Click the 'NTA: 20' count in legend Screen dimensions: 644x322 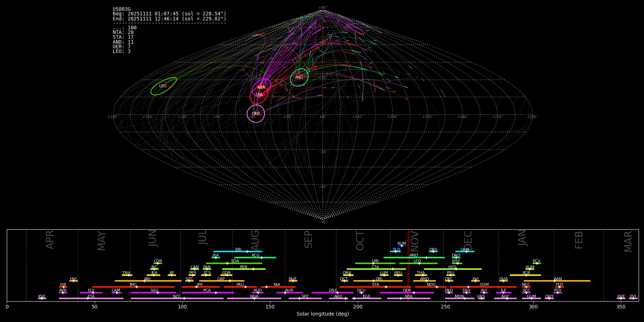(123, 33)
